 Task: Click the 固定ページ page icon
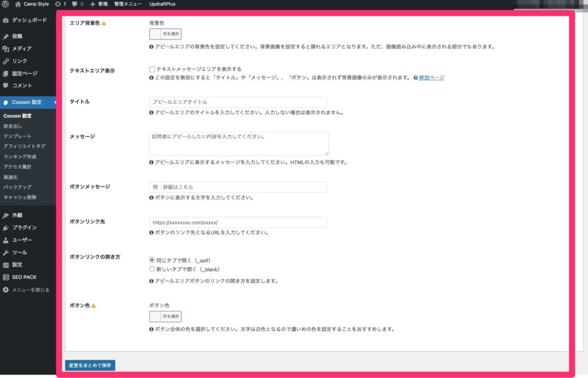click(x=6, y=73)
